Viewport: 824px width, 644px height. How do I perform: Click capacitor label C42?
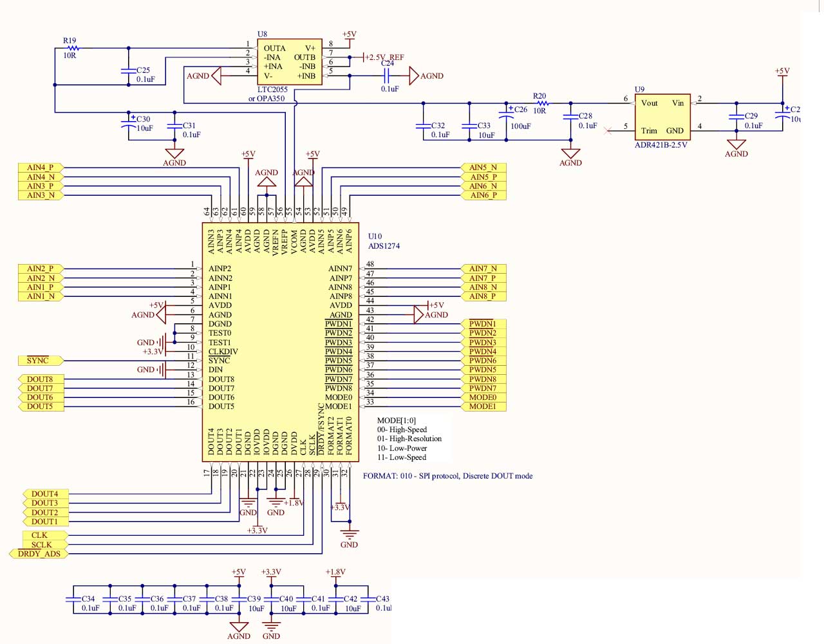(350, 599)
